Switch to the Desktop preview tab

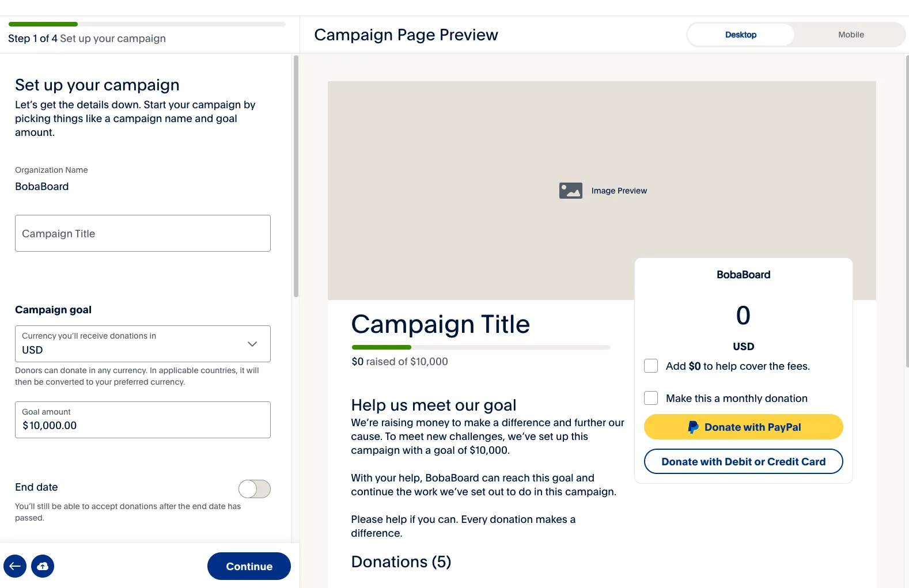point(740,35)
